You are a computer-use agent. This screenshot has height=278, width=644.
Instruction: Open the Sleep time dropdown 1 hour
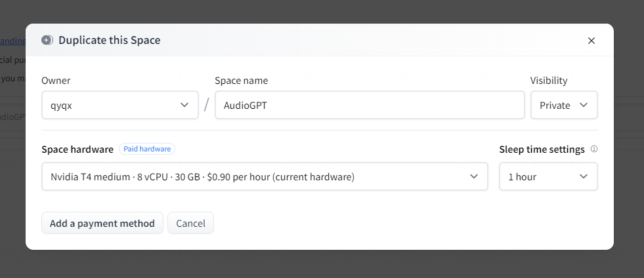pos(548,176)
